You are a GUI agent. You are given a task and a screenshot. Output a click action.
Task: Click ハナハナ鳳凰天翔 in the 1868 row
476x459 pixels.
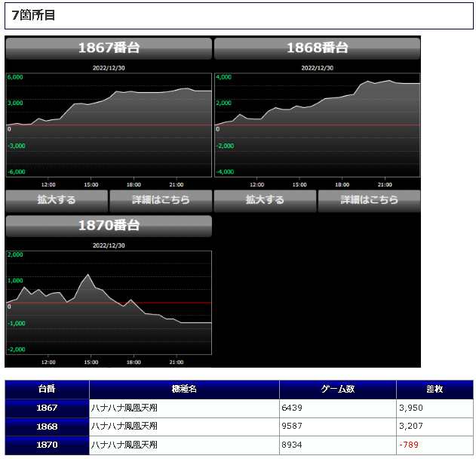click(124, 427)
